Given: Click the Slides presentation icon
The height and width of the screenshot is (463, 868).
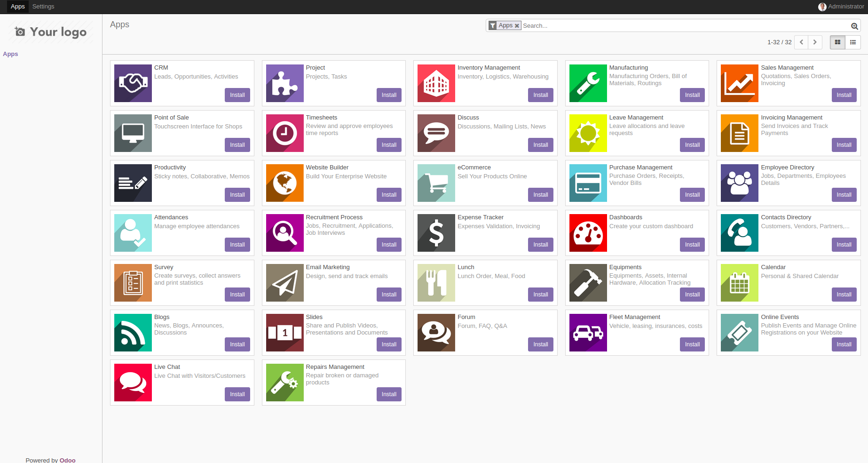Looking at the screenshot, I should [x=285, y=333].
